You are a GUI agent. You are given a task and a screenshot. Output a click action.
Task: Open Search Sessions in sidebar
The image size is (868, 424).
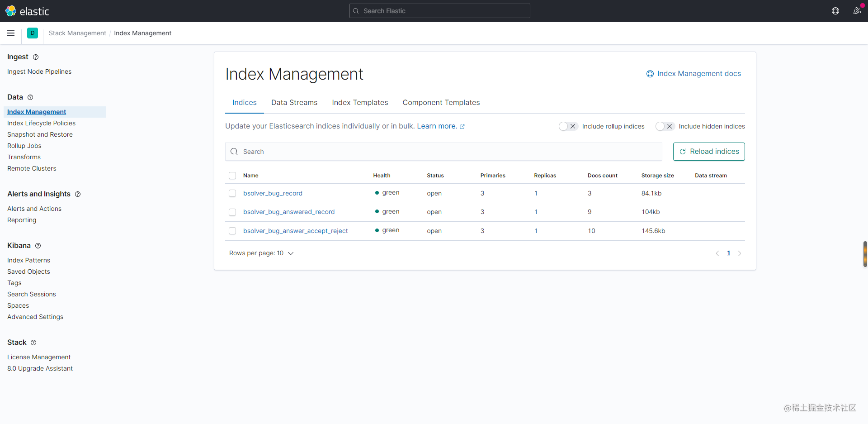pyautogui.click(x=32, y=294)
